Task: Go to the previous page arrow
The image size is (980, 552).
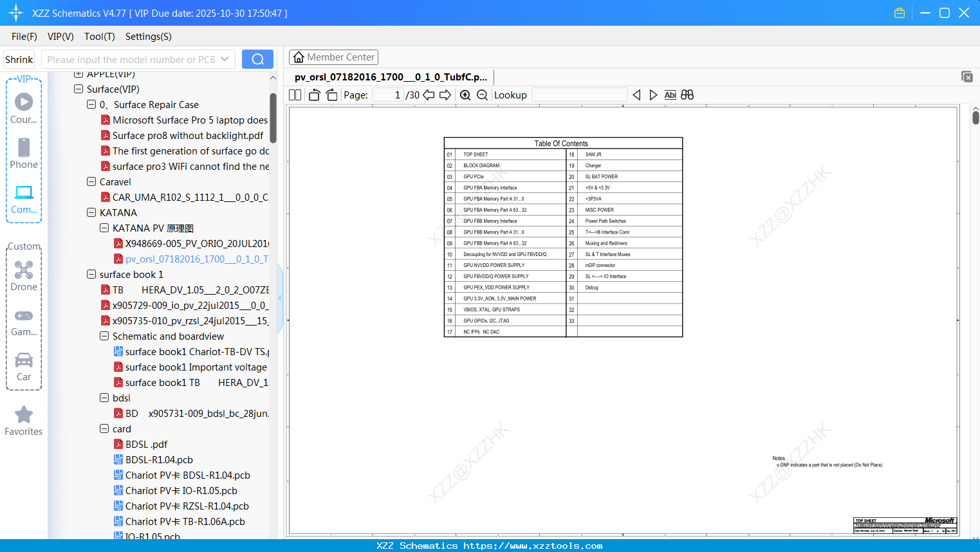Action: pos(429,95)
